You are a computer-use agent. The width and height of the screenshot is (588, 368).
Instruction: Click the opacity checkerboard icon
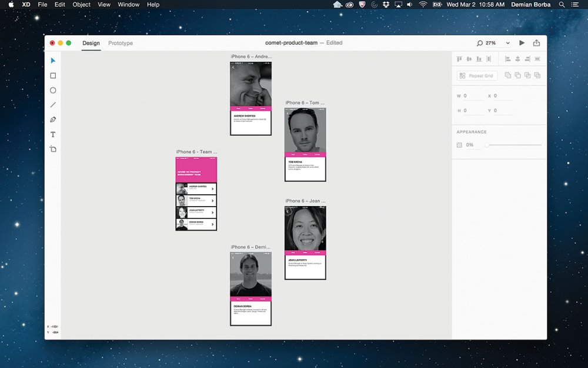point(459,145)
